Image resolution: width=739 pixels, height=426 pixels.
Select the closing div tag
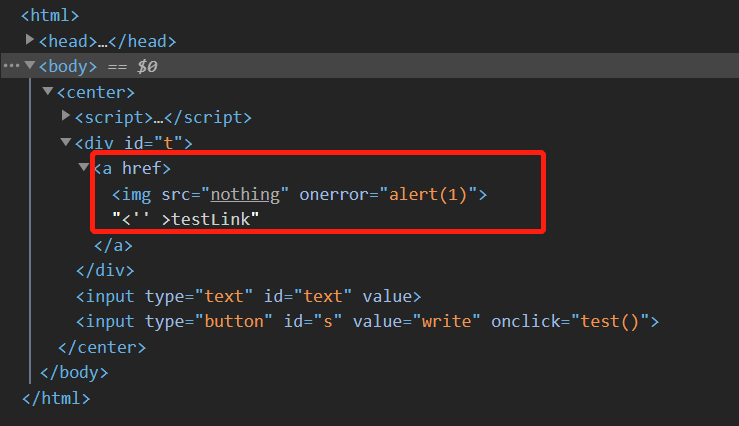click(x=105, y=270)
